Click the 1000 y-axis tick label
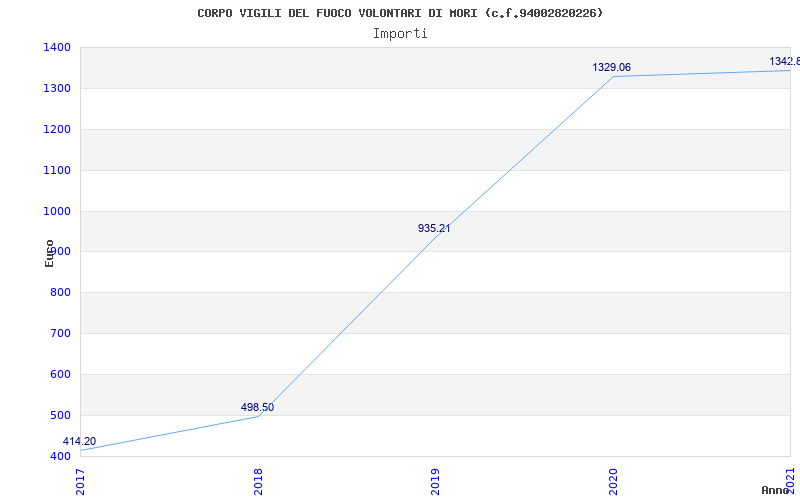The height and width of the screenshot is (500, 800). (x=57, y=211)
